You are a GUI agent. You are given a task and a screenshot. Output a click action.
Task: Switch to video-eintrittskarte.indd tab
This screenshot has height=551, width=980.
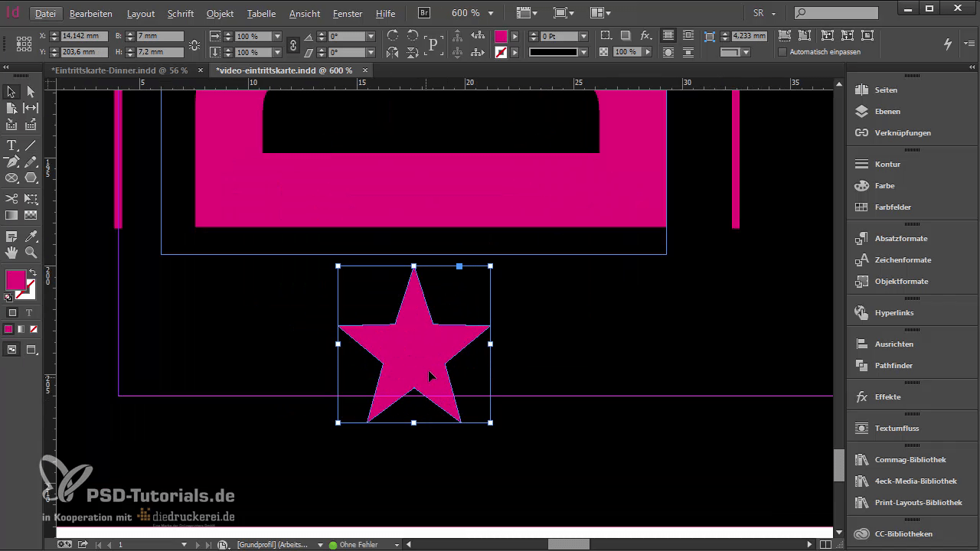tap(284, 70)
